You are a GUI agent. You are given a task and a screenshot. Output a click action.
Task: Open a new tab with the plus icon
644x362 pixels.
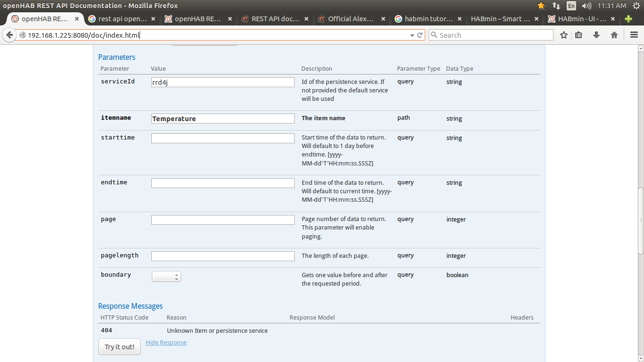[x=628, y=19]
